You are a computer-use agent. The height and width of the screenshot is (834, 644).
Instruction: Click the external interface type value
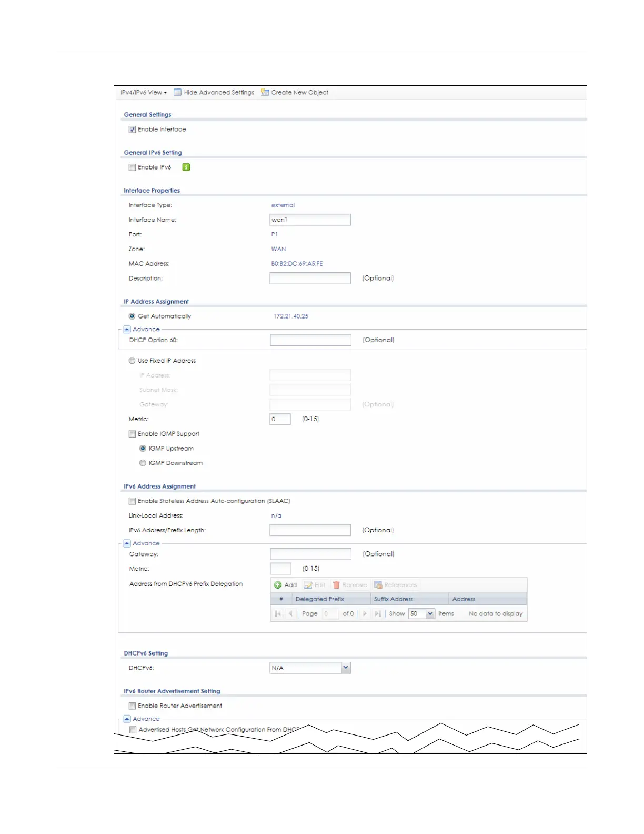pos(283,205)
